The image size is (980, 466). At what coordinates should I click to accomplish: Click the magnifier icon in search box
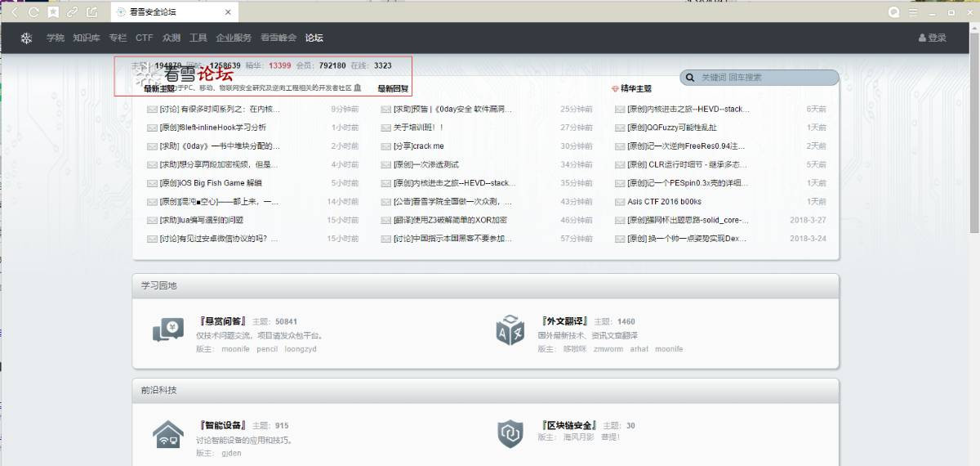690,78
